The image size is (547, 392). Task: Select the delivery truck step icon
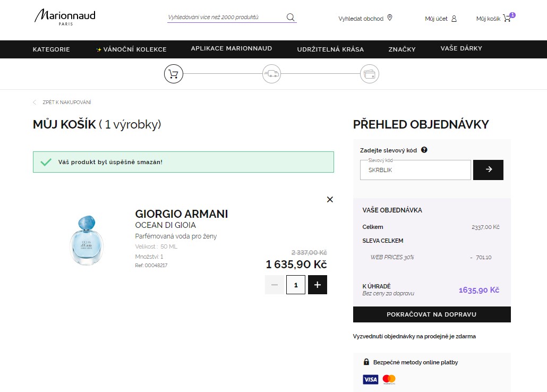click(271, 74)
